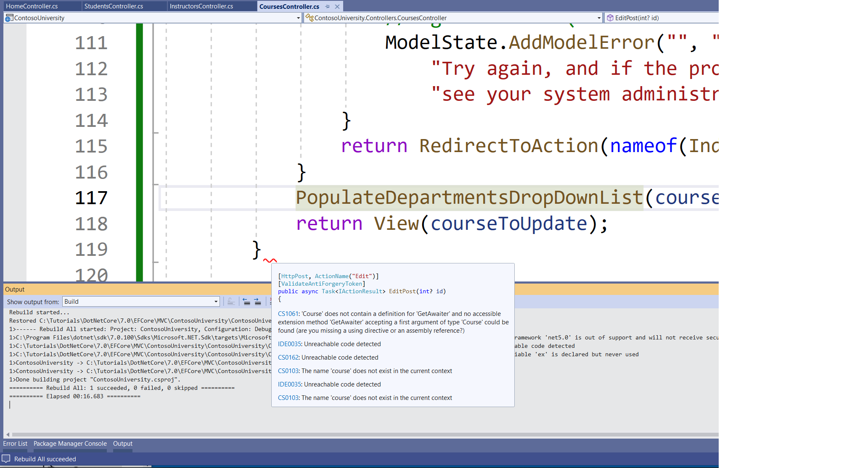Click the disabled find message in code icon
This screenshot has height=468, width=868.
tap(231, 301)
